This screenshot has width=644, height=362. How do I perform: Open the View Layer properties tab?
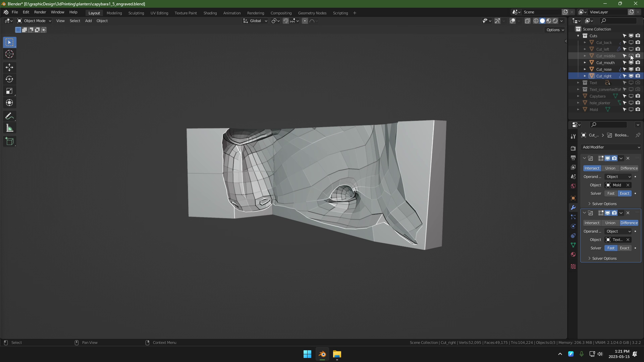tap(573, 167)
